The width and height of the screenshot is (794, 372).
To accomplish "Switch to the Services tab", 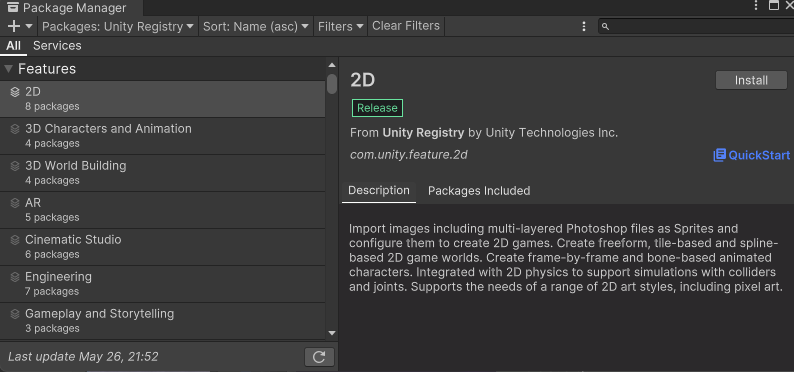I will tap(57, 46).
